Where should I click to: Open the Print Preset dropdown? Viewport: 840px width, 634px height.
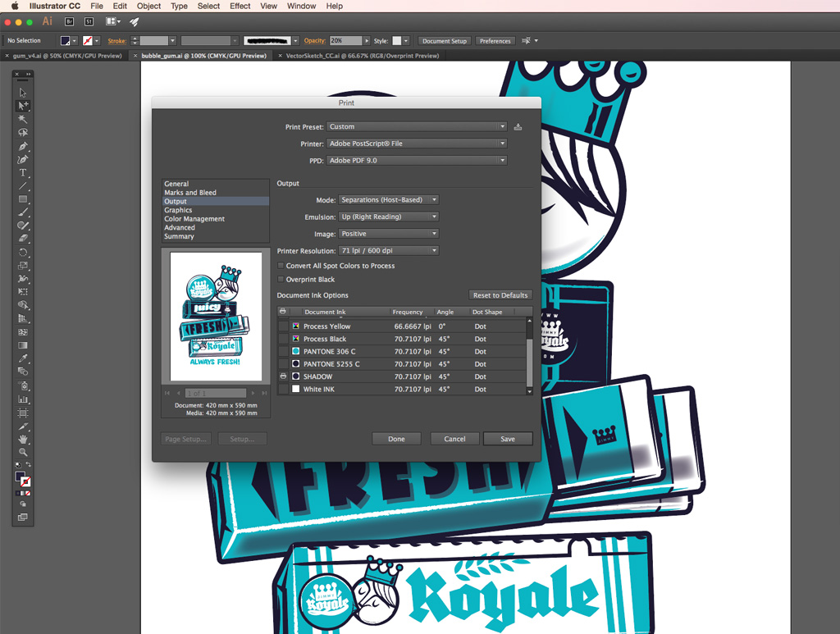[x=417, y=126]
